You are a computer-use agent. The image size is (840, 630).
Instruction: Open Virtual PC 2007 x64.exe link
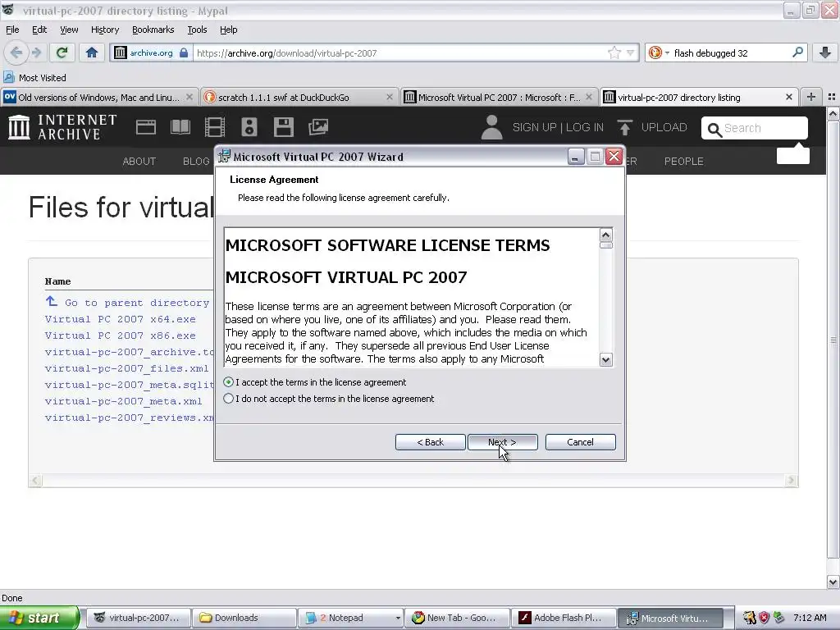(121, 319)
